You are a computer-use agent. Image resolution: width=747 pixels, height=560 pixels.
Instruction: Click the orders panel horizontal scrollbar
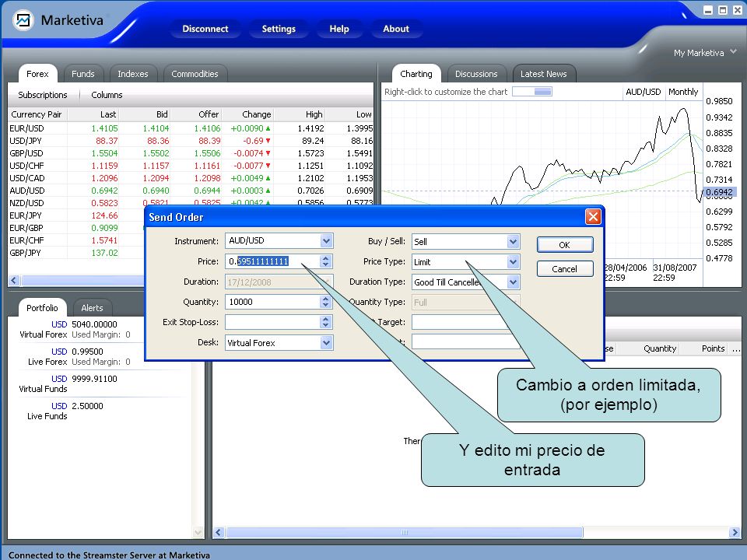pyautogui.click(x=405, y=532)
